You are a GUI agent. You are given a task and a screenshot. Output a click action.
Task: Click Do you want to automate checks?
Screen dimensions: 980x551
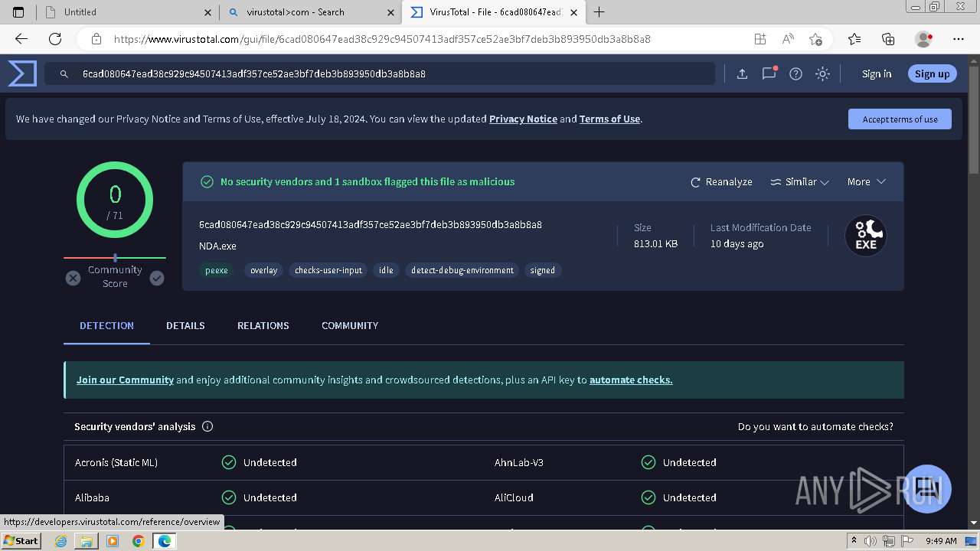coord(815,426)
